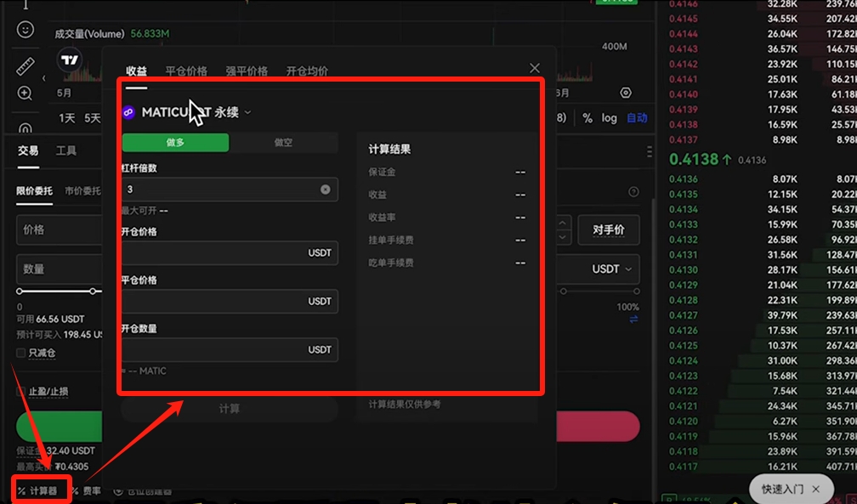Select the ruler measure tool
857x504 pixels.
point(25,65)
